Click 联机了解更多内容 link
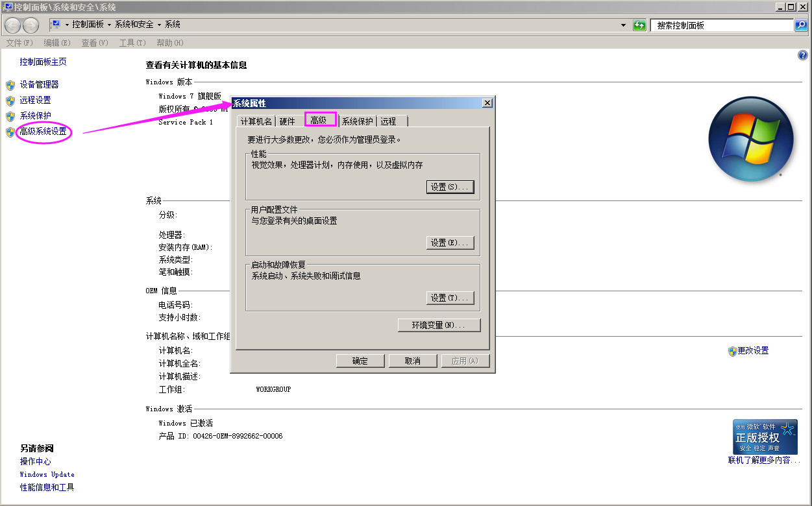 click(764, 461)
